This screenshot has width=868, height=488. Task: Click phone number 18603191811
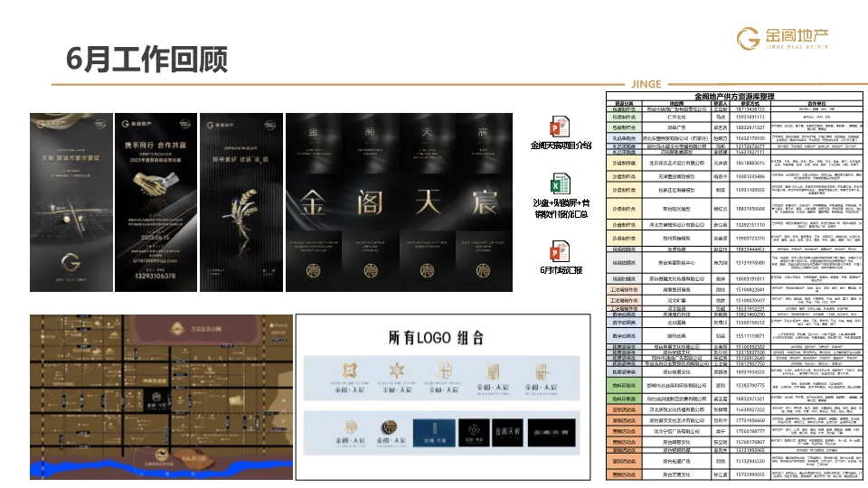coord(750,279)
